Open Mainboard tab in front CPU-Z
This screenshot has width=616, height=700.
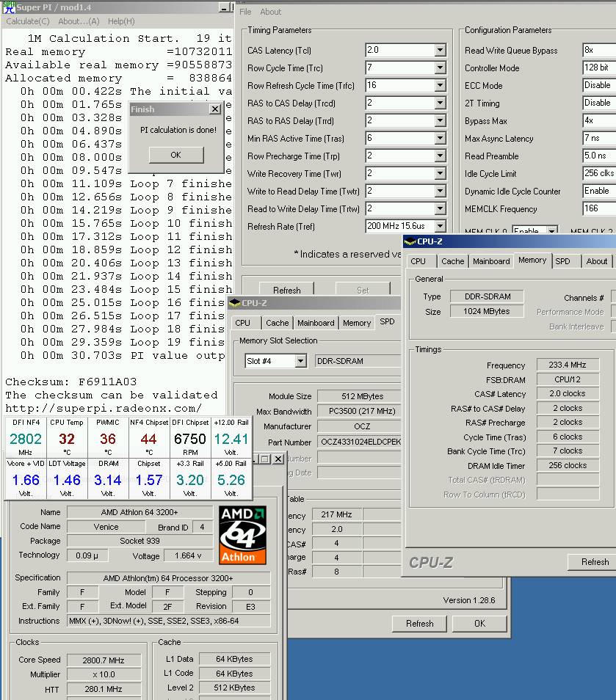click(491, 261)
